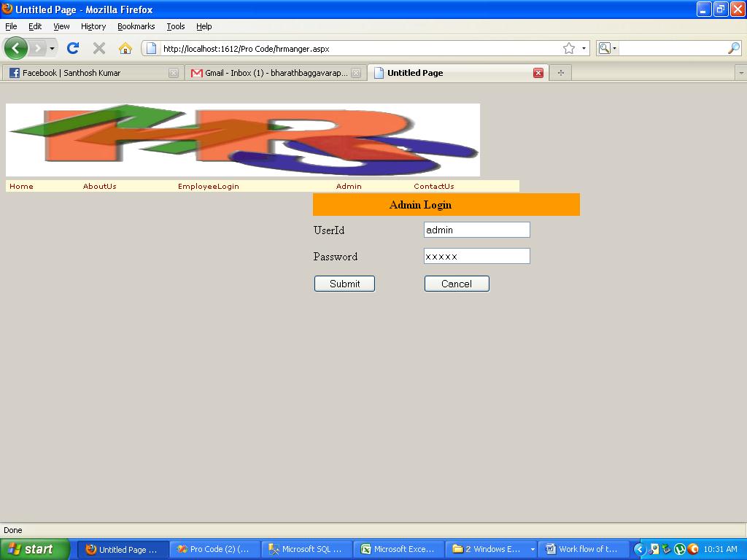The height and width of the screenshot is (560, 747).
Task: Click the Done status bar text
Action: (13, 530)
